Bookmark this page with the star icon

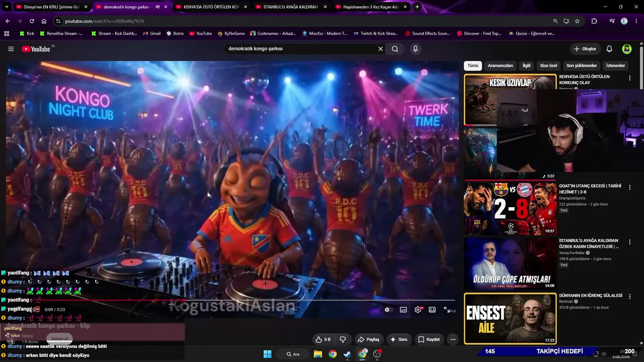[577, 21]
